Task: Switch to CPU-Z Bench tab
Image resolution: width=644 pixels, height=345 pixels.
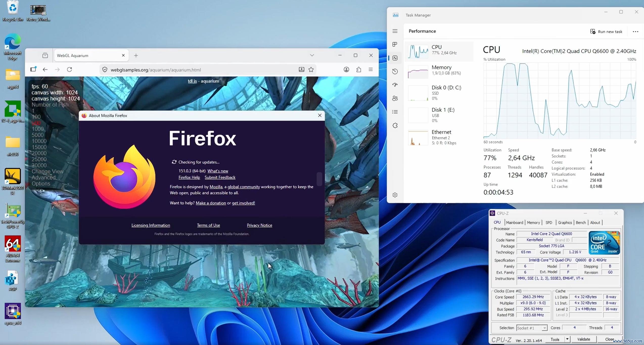Action: click(x=581, y=223)
